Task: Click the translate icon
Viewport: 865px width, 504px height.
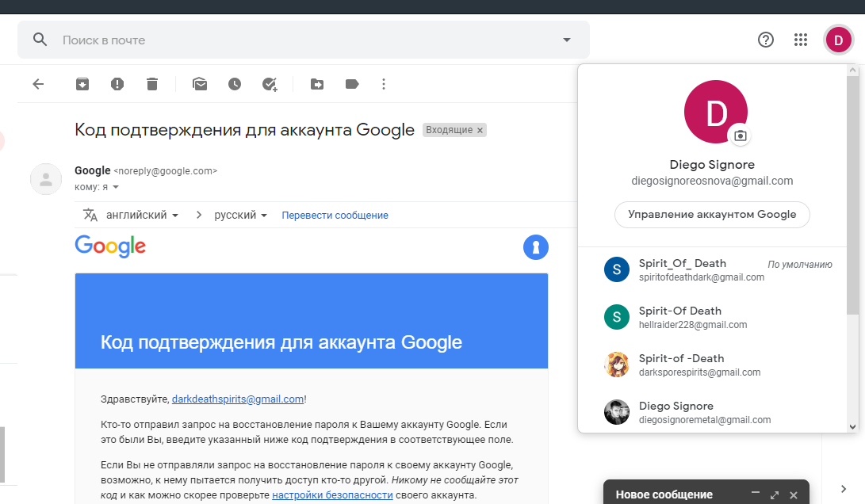Action: click(x=90, y=215)
